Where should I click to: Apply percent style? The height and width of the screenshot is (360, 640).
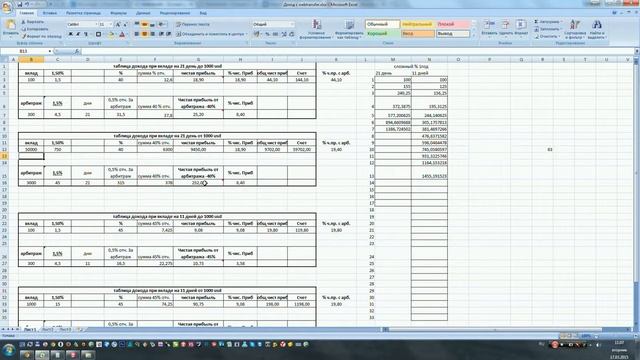point(267,34)
